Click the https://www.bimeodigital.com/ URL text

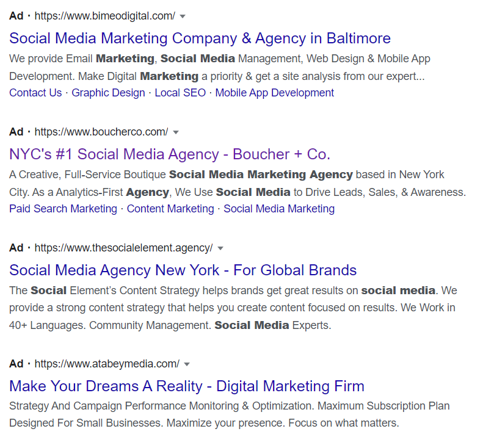(104, 16)
